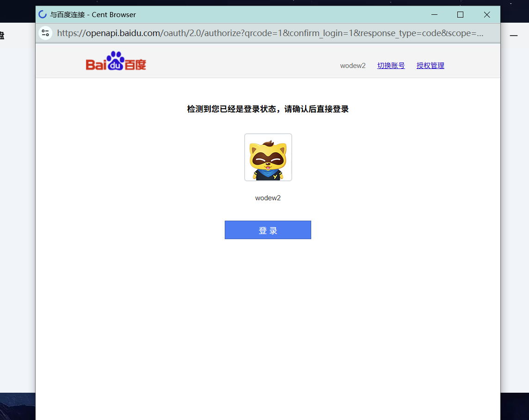Open the 切换账号 switch account link
Image resolution: width=529 pixels, height=420 pixels.
tap(391, 65)
